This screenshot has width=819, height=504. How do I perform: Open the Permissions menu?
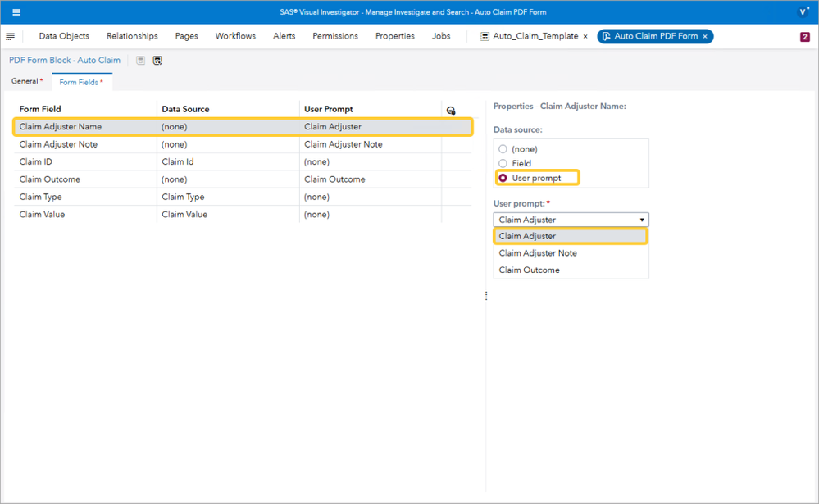335,36
